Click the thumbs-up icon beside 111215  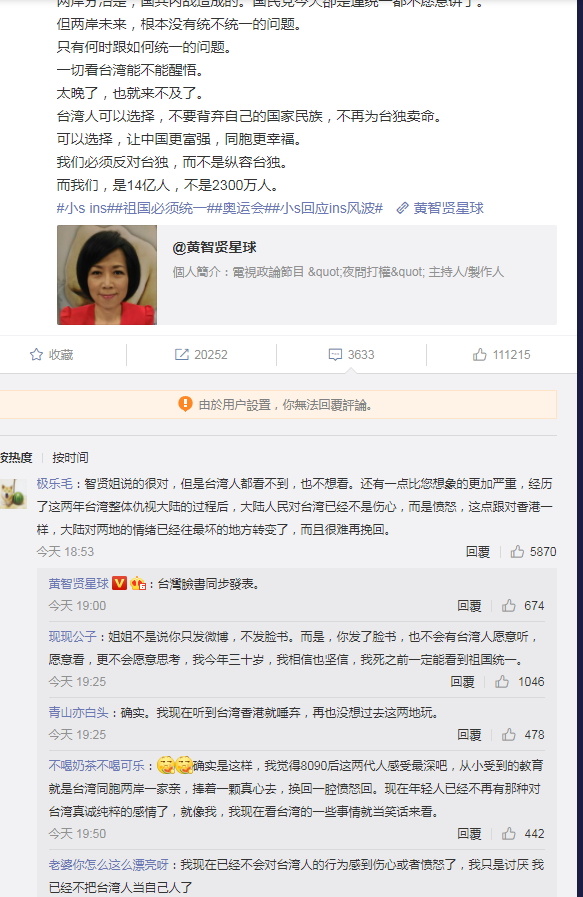click(x=479, y=355)
